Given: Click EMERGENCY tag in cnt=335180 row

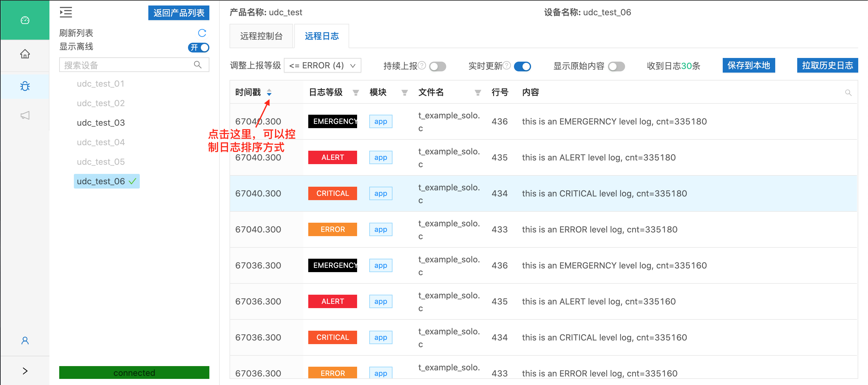Looking at the screenshot, I should coord(333,121).
